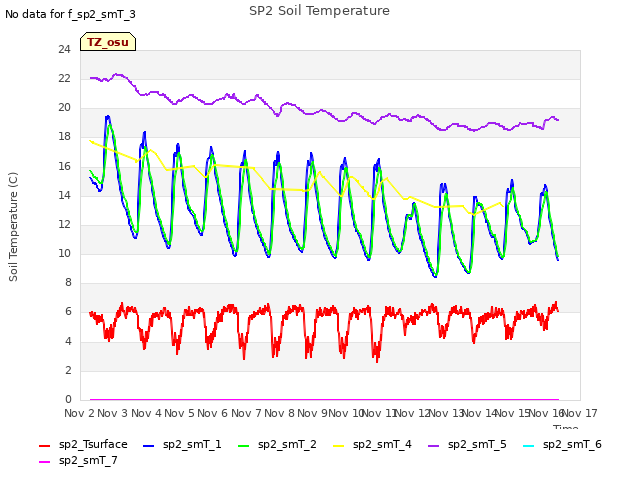Click the Nov 5 x-axis tick label
Viewport: 640px width, 480px height.
(180, 413)
